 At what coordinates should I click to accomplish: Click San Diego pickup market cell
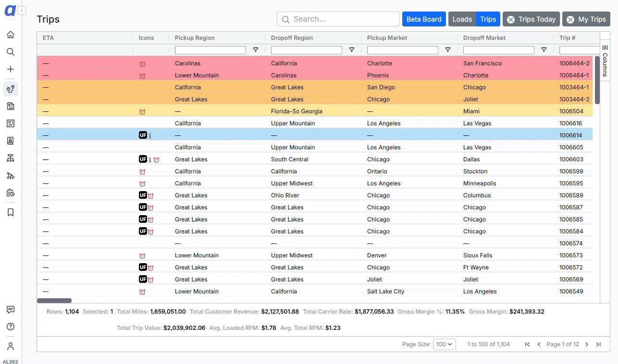[x=381, y=87]
